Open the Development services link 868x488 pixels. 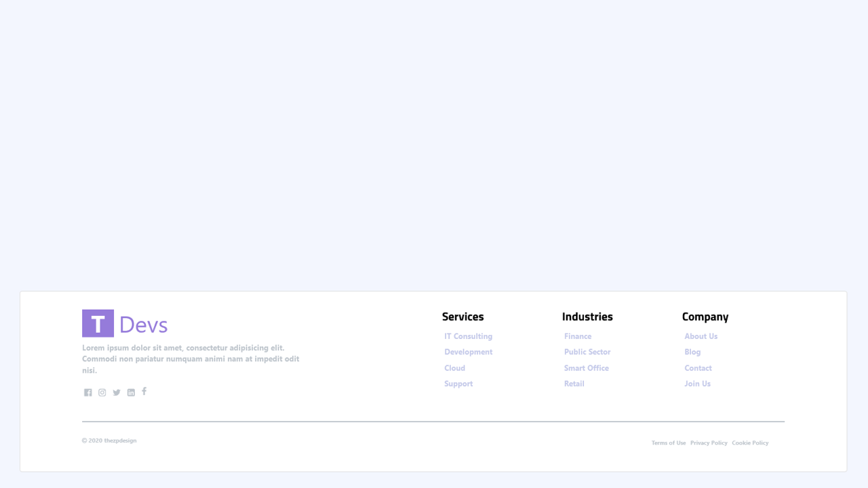(468, 352)
